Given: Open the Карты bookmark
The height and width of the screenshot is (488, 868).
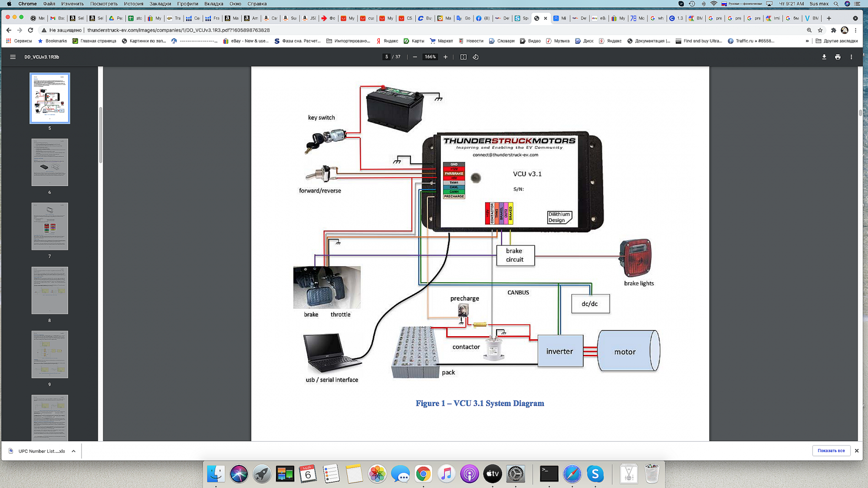Looking at the screenshot, I should click(x=414, y=41).
